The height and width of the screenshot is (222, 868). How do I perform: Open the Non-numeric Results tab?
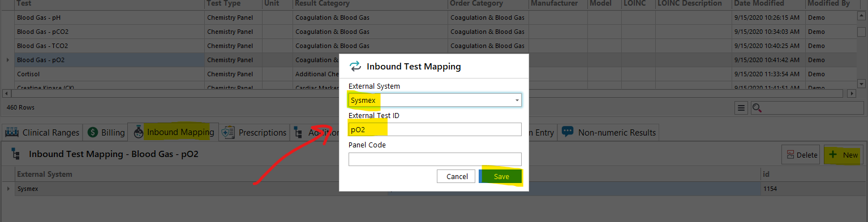click(x=608, y=132)
